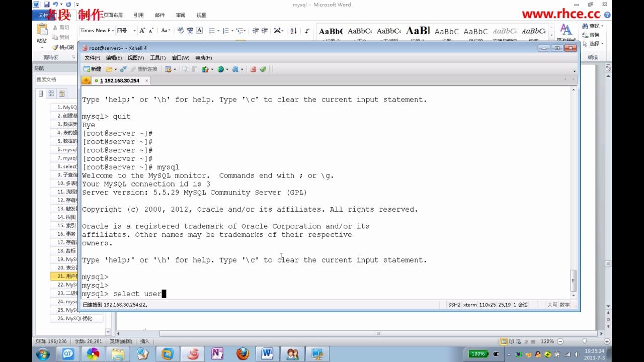Viewport: 644px width, 362px height.
Task: Click the connect chain-link icon in Xshell toolbar
Action: tap(123, 69)
